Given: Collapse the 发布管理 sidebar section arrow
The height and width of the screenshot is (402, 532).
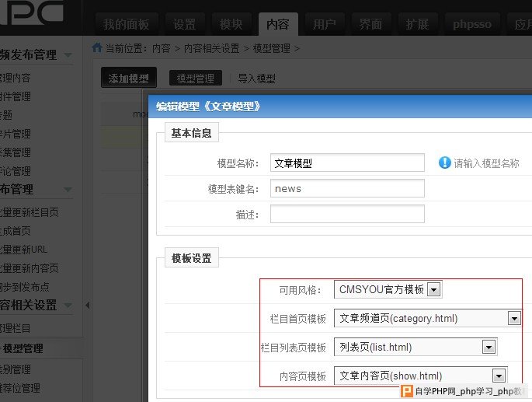Looking at the screenshot, I should [68, 189].
